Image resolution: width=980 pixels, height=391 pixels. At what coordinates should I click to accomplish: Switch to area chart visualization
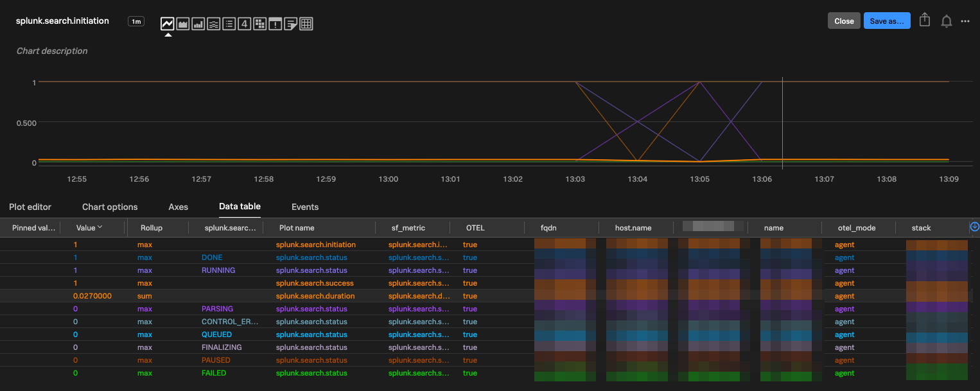pyautogui.click(x=182, y=24)
